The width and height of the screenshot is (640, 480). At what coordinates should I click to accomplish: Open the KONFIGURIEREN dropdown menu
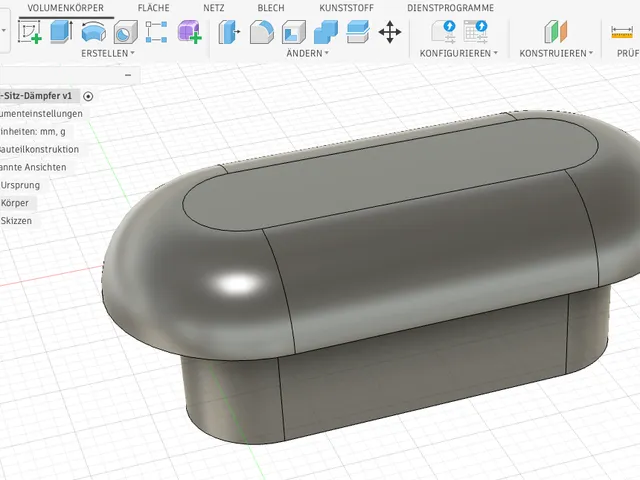pyautogui.click(x=459, y=53)
